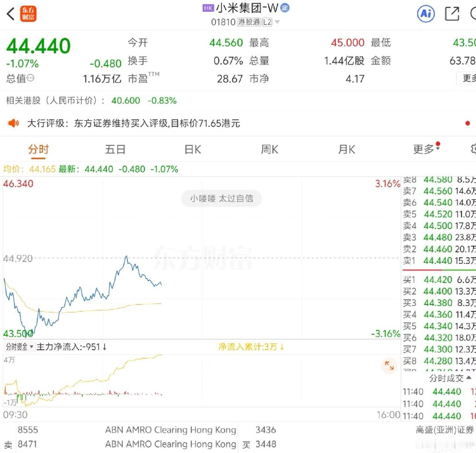The height and width of the screenshot is (453, 476).
Task: Click the share/export icon at top right
Action: pyautogui.click(x=452, y=14)
